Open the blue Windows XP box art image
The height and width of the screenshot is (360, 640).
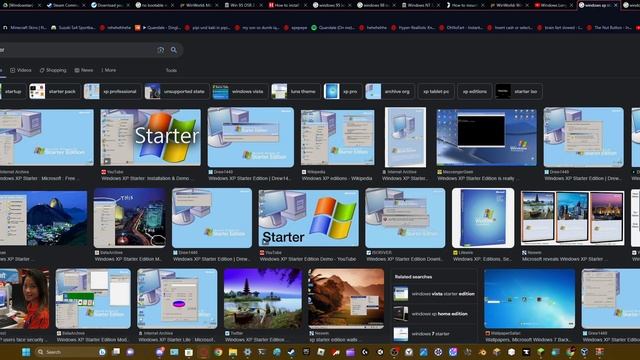pyautogui.click(x=483, y=218)
